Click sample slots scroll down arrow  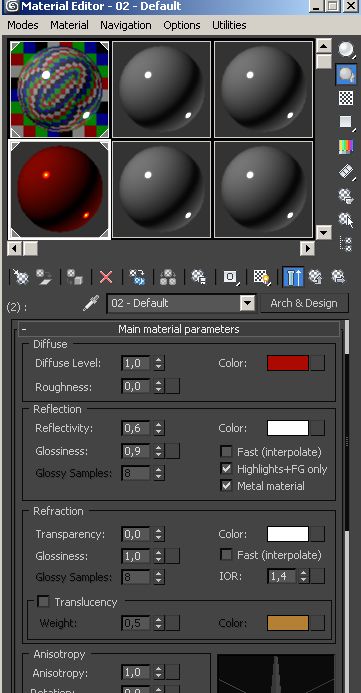point(324,232)
